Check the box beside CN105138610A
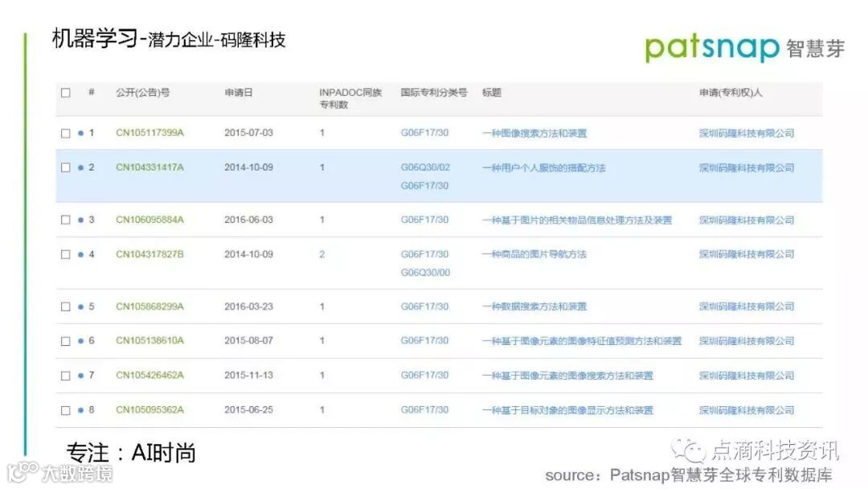Viewport: 868px width, 489px height. 66,341
